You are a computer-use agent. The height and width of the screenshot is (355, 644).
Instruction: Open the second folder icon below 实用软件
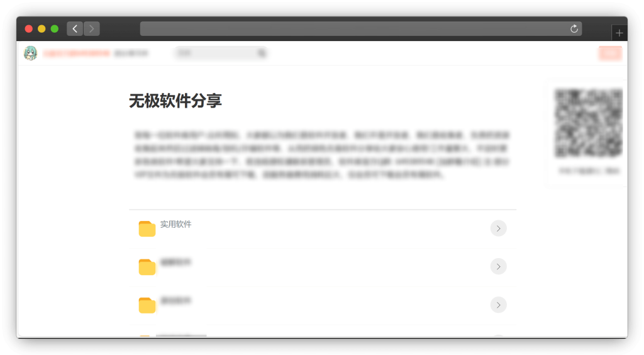coord(147,267)
